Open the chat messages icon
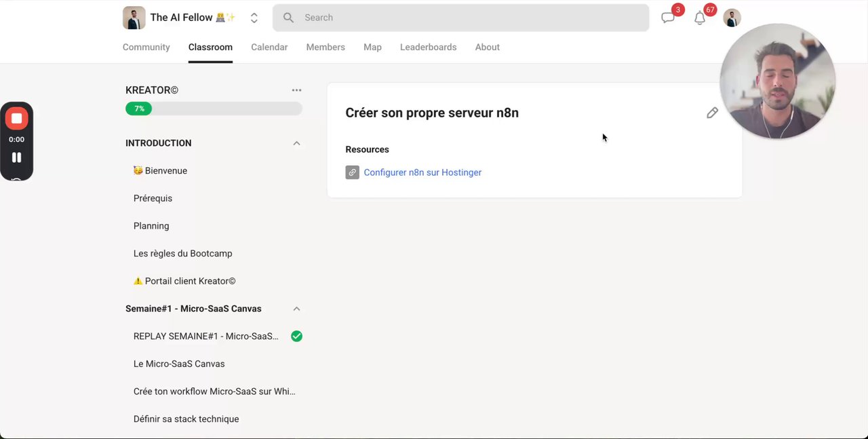The height and width of the screenshot is (439, 868). tap(668, 18)
